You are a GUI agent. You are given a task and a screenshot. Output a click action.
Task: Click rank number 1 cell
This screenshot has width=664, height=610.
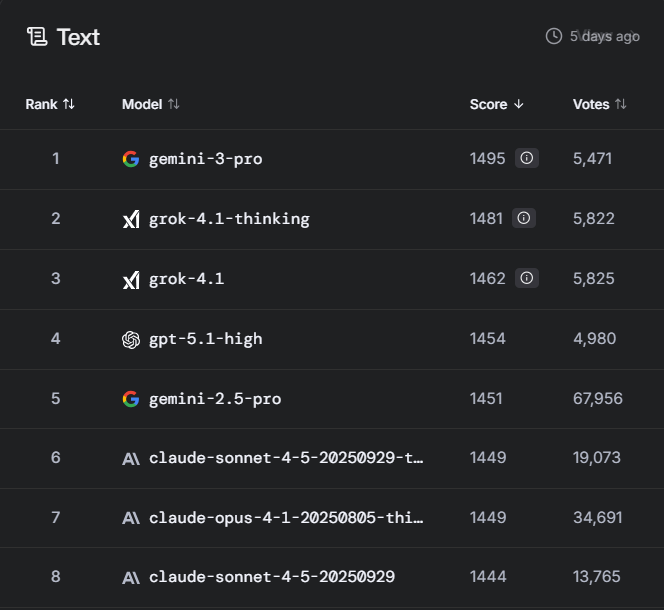coord(55,159)
